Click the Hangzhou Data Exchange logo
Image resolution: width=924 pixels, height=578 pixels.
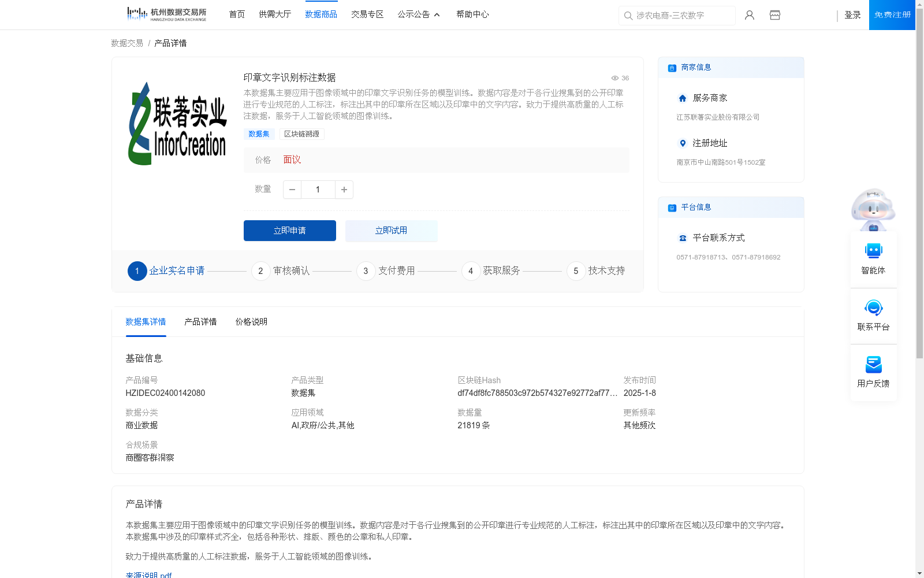point(166,14)
